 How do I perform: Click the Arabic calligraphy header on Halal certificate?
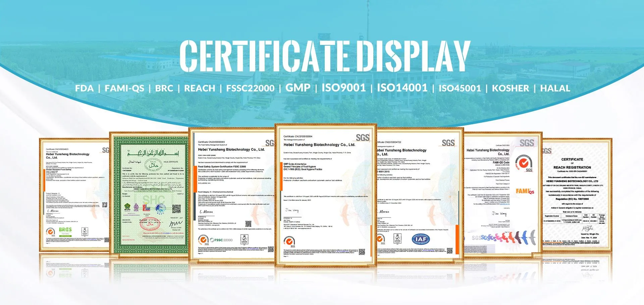(x=153, y=153)
